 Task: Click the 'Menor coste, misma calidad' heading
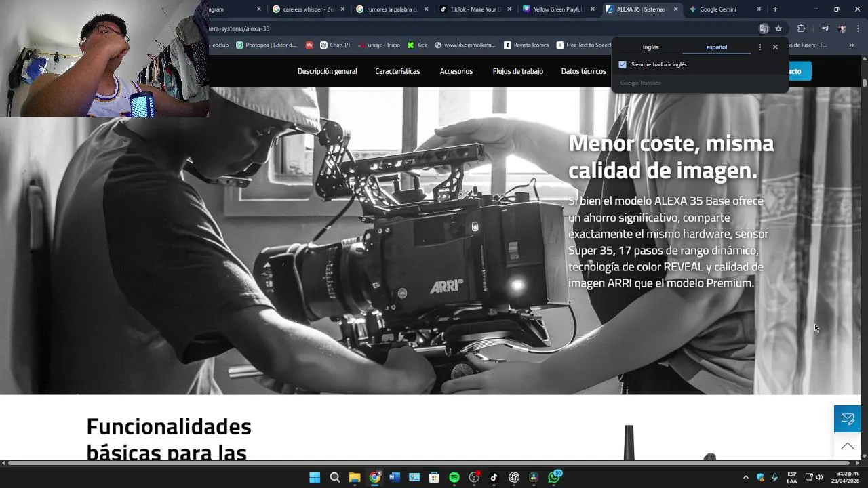tap(671, 157)
